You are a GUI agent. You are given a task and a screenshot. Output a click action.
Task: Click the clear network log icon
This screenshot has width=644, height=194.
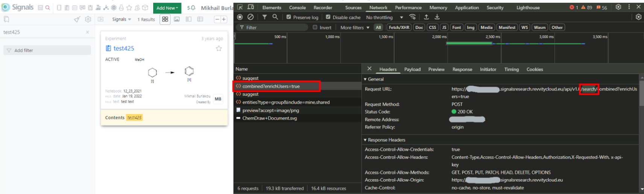pos(251,17)
